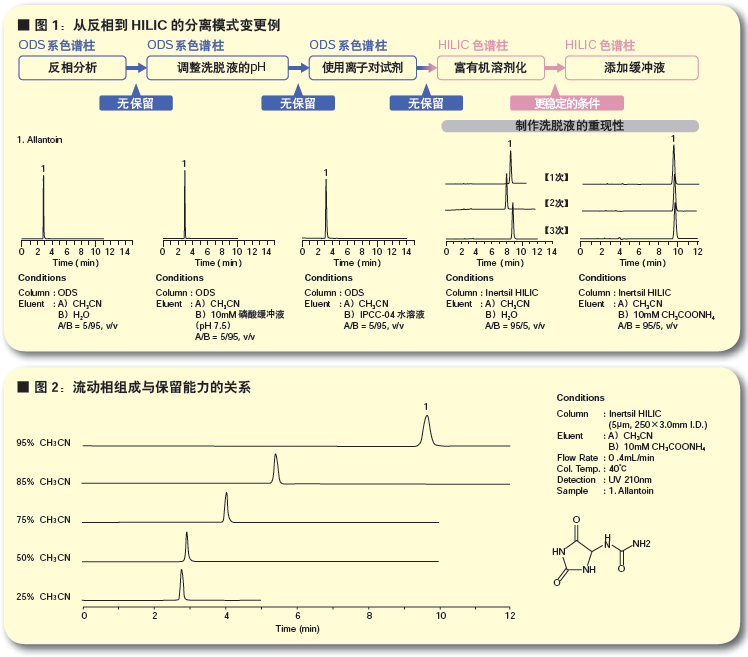Select the 【2次】 chromatogram label
Screen dimensions: 748x657
555,203
